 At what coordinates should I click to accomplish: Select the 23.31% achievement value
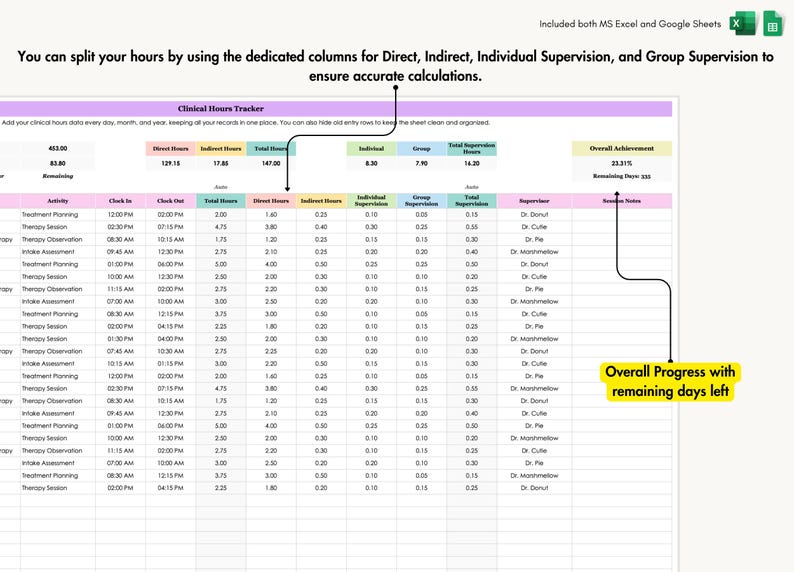click(x=622, y=163)
